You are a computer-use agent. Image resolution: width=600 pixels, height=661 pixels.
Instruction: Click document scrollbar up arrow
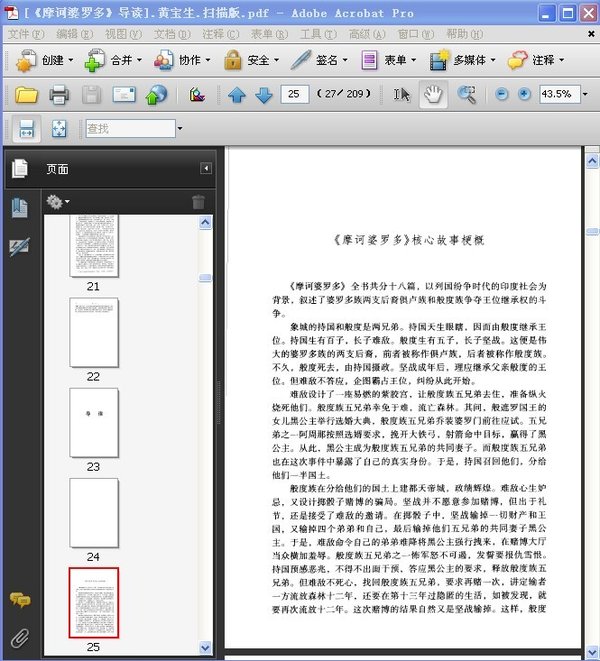(x=592, y=161)
